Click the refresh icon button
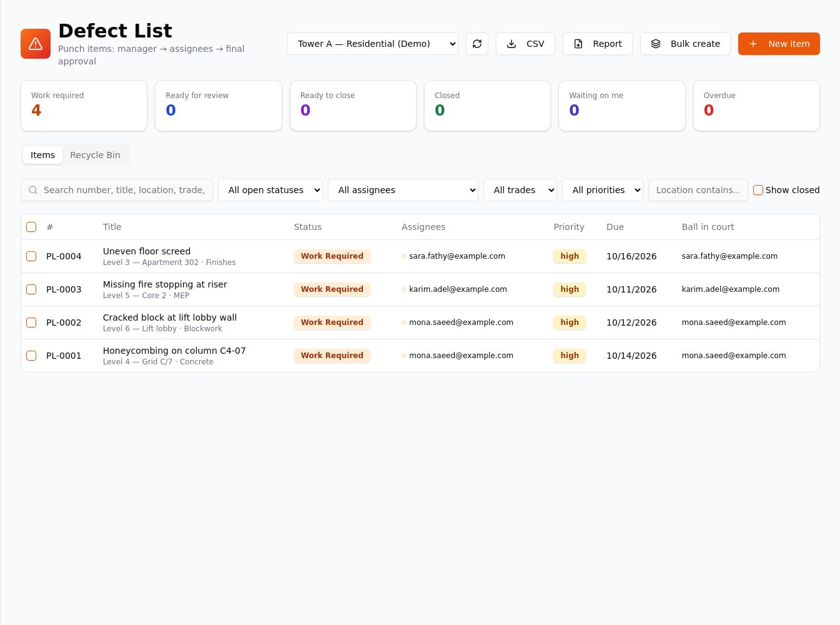The width and height of the screenshot is (840, 625). (x=477, y=44)
